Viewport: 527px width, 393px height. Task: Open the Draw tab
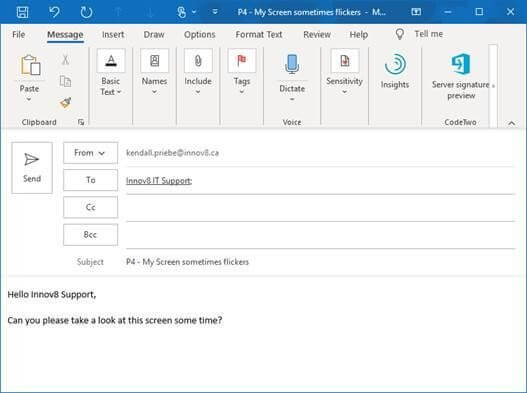154,35
